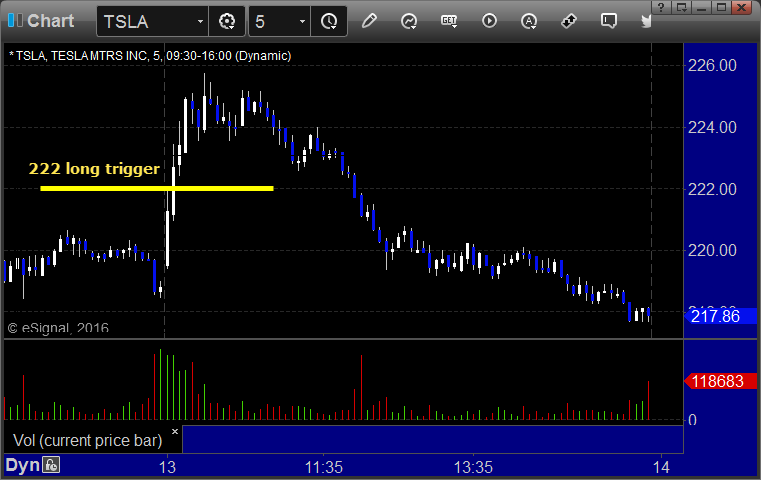The width and height of the screenshot is (761, 480).
Task: Click the 118683 volume marker
Action: pyautogui.click(x=720, y=381)
